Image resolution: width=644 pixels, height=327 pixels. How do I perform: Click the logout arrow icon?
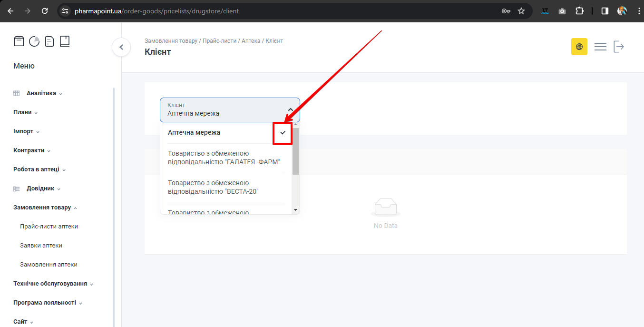click(618, 47)
